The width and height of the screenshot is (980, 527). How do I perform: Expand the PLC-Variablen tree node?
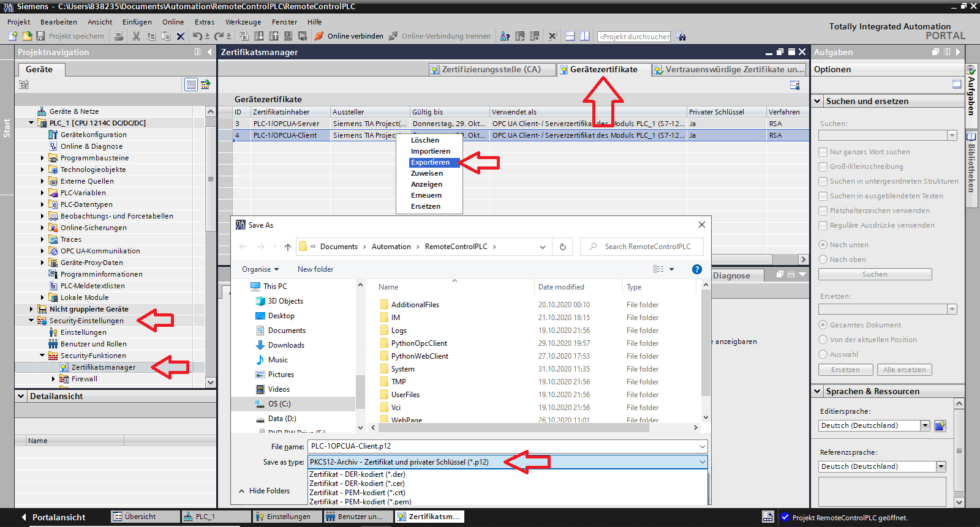point(42,193)
